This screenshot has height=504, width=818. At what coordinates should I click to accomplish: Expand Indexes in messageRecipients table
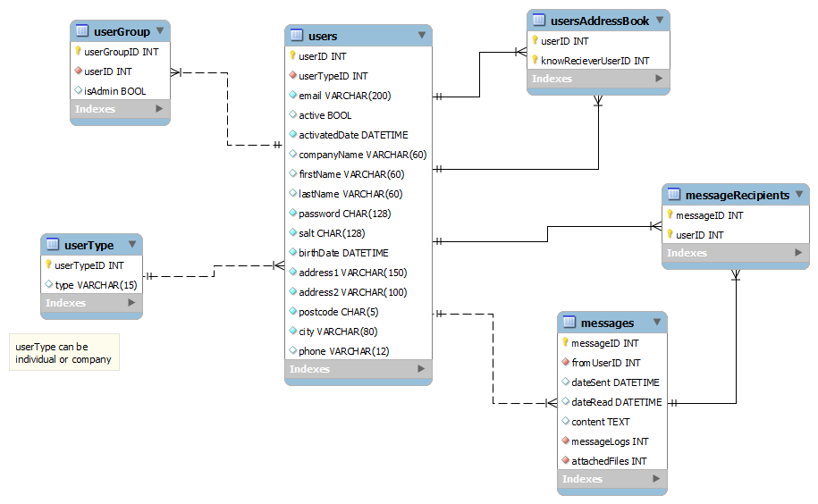point(797,253)
